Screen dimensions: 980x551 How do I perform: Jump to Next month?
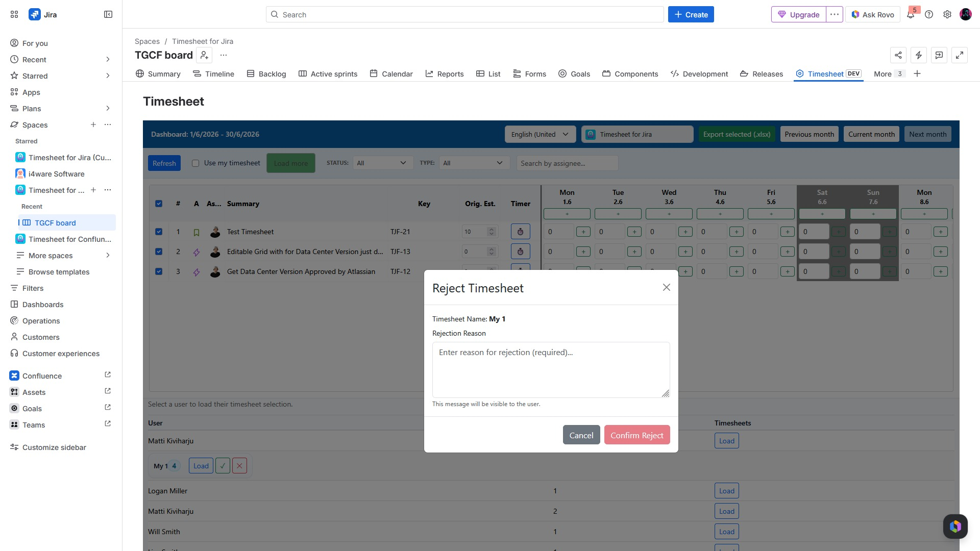click(928, 134)
